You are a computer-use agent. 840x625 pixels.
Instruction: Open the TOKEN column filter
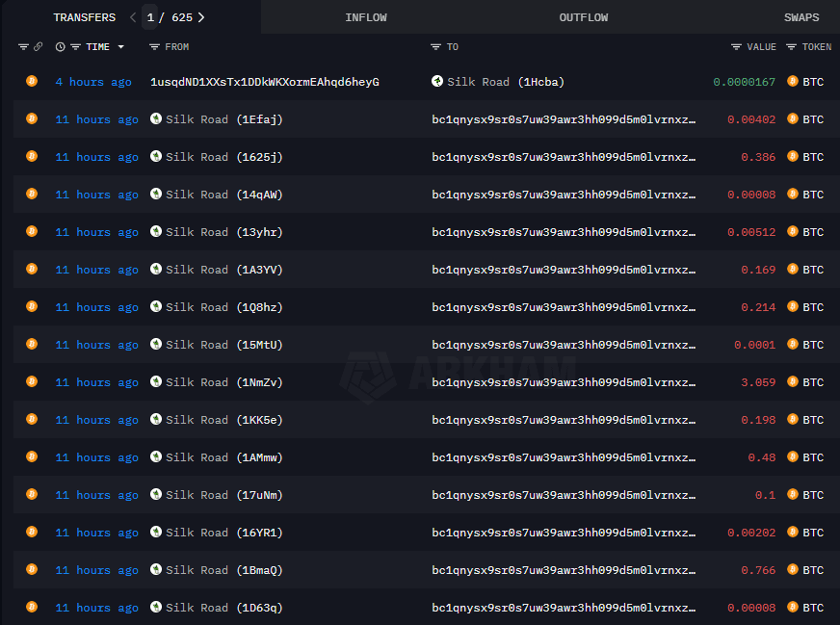(x=792, y=46)
